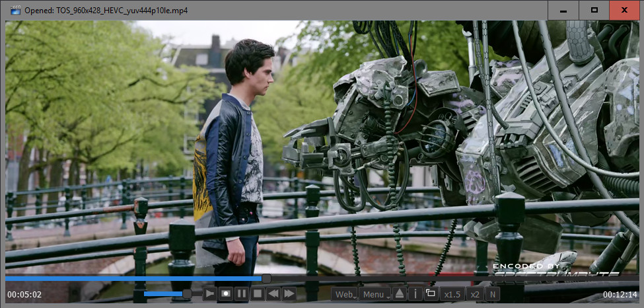
Task: Show media info with the i icon
Action: pos(415,293)
